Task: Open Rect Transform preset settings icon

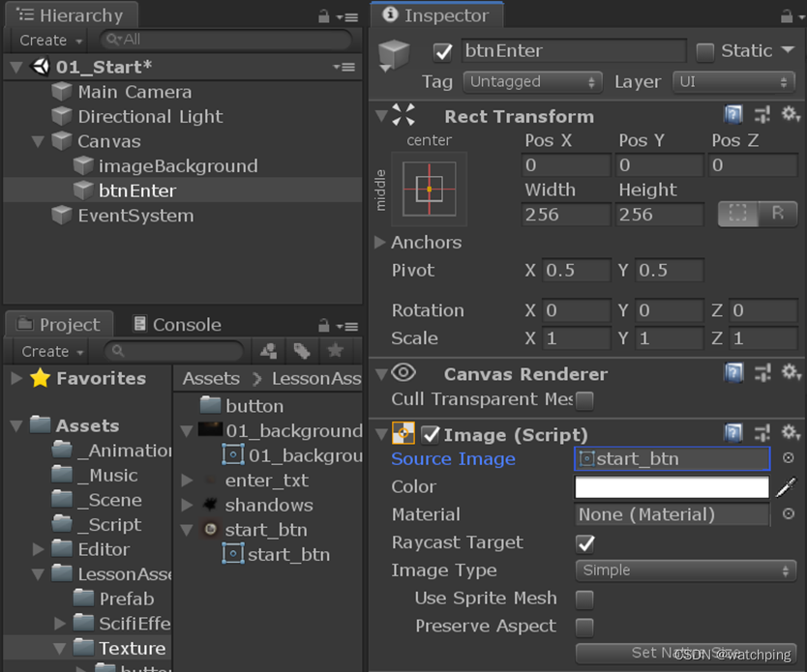Action: (x=762, y=115)
